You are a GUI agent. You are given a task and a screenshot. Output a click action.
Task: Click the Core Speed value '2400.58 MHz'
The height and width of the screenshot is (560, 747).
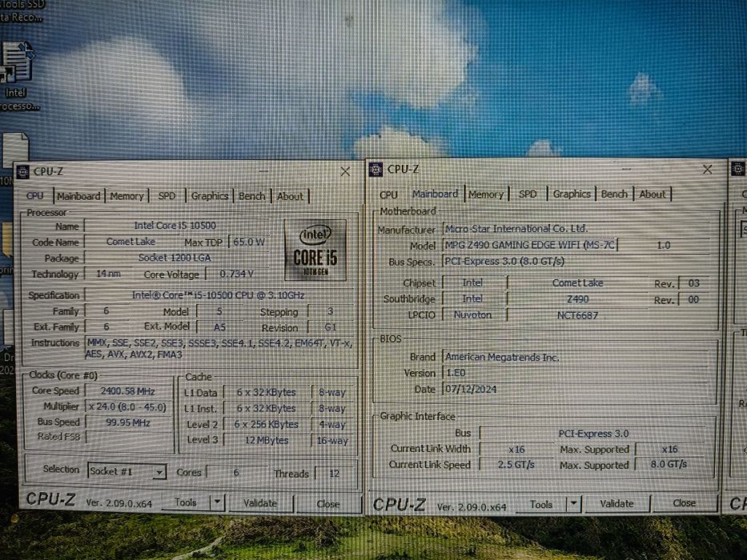[x=127, y=391]
